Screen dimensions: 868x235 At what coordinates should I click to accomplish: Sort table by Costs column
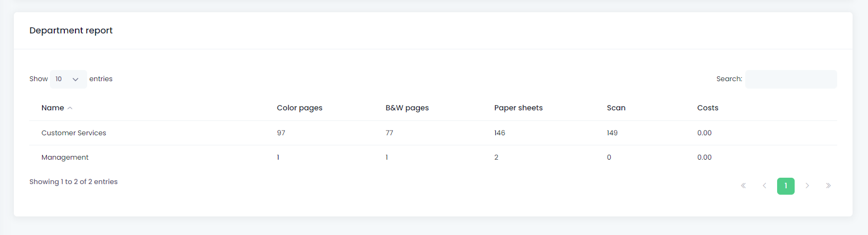pyautogui.click(x=707, y=108)
